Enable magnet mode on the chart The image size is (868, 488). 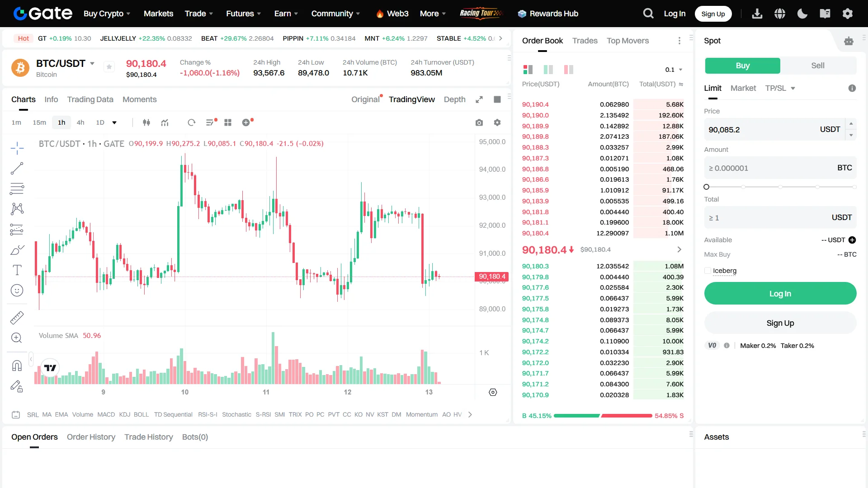[x=17, y=366]
